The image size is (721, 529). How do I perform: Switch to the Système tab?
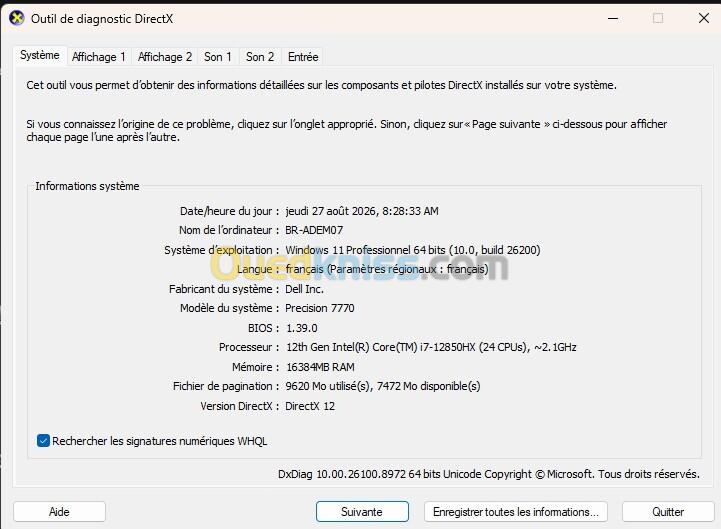pos(40,56)
